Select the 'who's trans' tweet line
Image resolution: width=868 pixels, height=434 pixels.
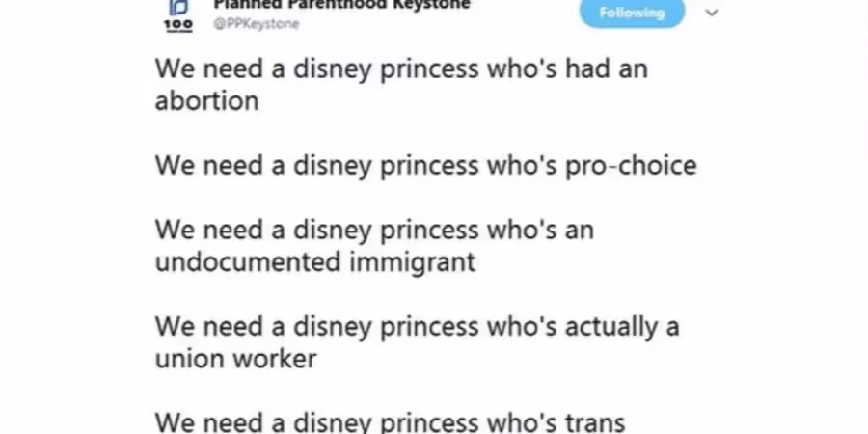(x=390, y=422)
